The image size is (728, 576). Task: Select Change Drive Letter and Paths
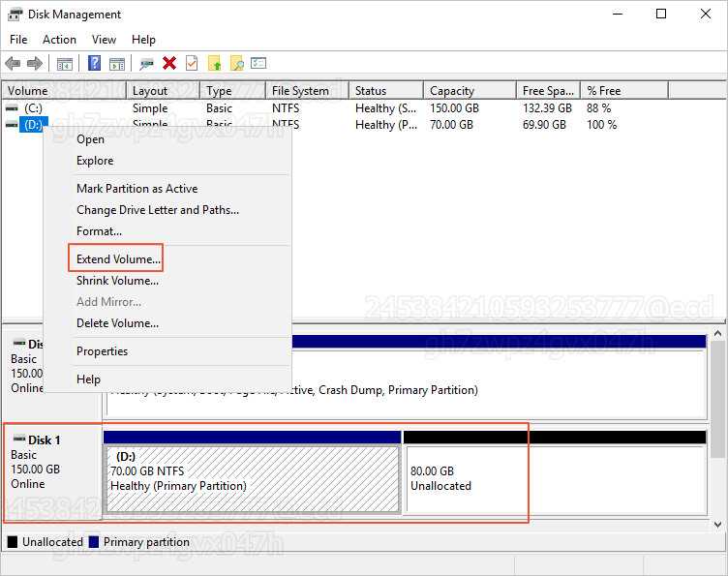pos(167,210)
